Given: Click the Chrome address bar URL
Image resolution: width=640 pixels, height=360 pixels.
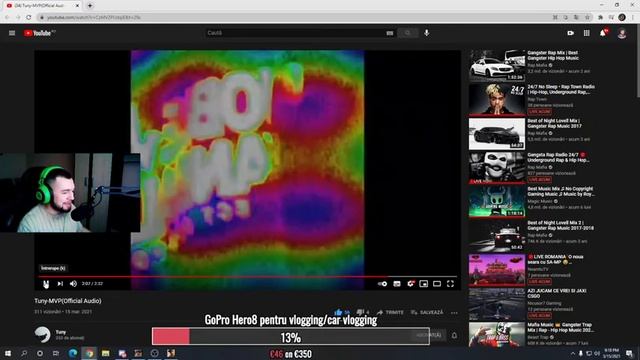Looking at the screenshot, I should pos(94,17).
